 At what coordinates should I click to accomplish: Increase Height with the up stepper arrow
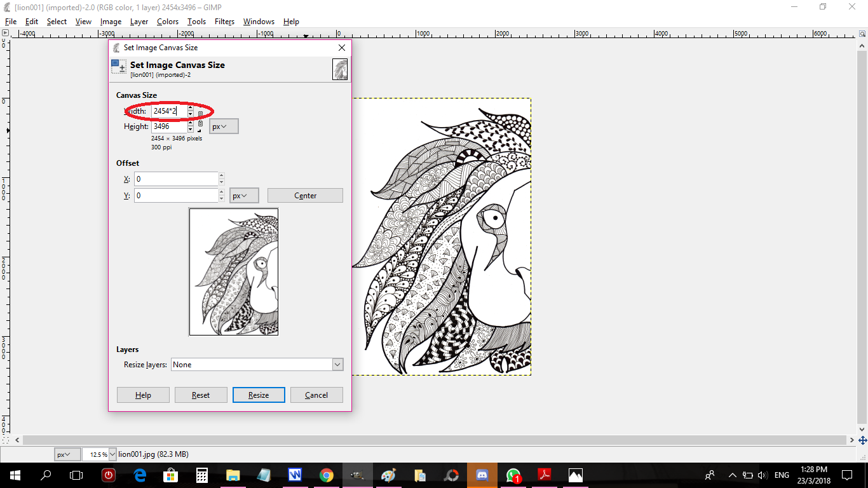click(x=190, y=123)
